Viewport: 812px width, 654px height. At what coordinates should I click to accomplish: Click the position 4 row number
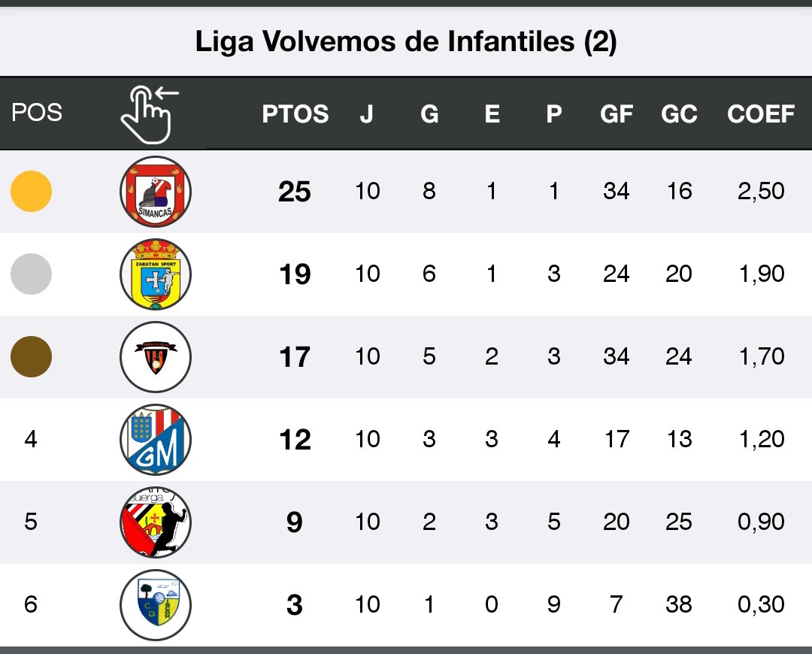(31, 439)
